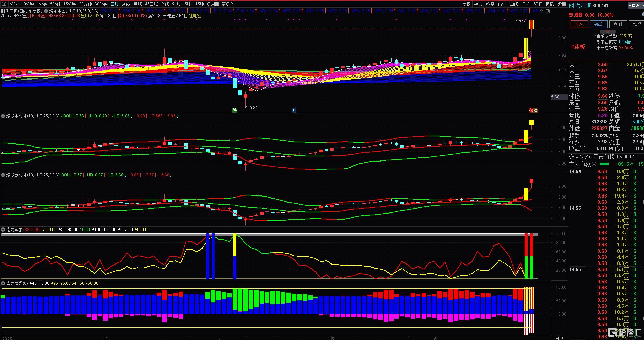Click the 自选 watchlist button

tap(634, 5)
